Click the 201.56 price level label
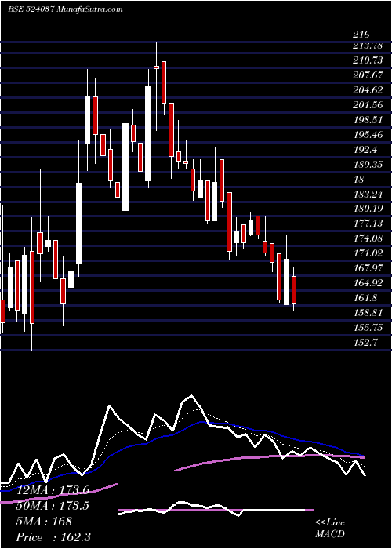This screenshot has width=392, height=549. coord(368,105)
